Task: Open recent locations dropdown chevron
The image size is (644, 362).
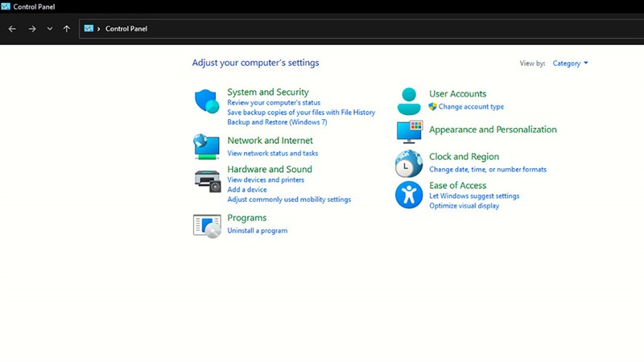Action: (50, 29)
